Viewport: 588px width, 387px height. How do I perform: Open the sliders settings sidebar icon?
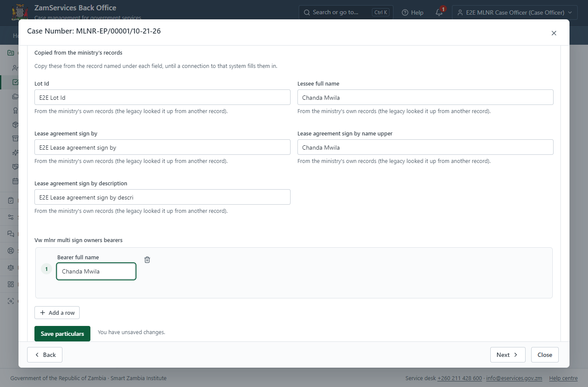click(x=11, y=217)
